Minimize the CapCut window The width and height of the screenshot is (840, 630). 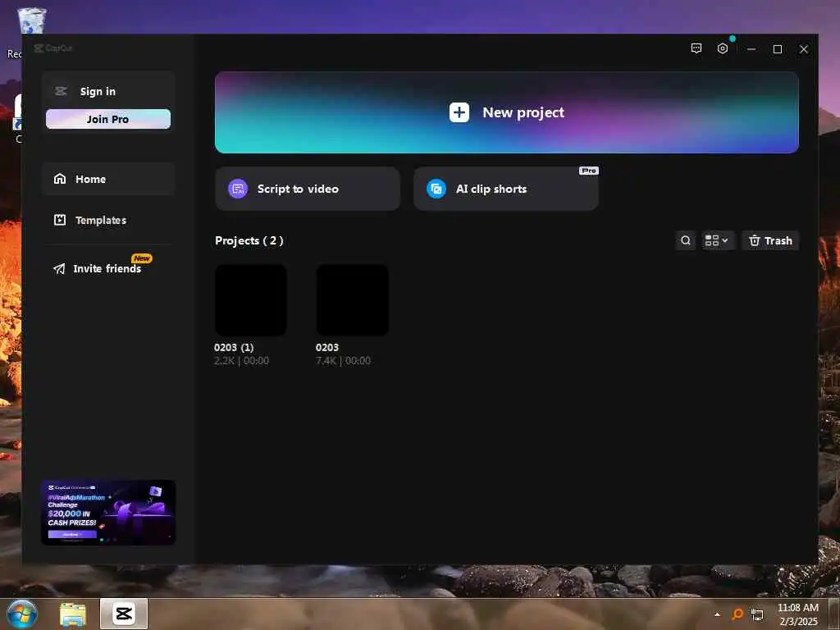pyautogui.click(x=751, y=48)
